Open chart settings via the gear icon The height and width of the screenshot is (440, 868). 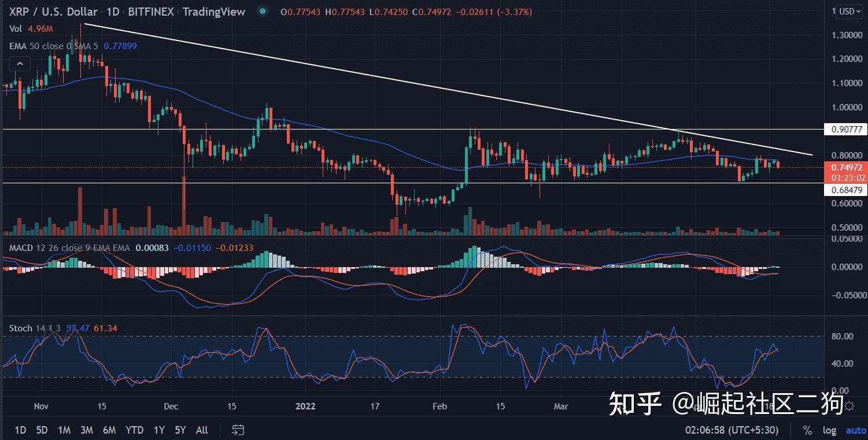tap(849, 406)
